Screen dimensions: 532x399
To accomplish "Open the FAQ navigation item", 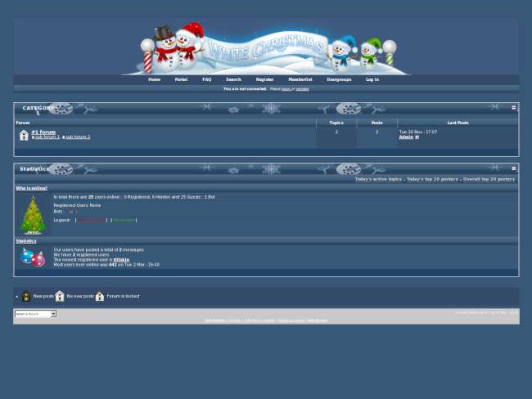I will click(206, 79).
